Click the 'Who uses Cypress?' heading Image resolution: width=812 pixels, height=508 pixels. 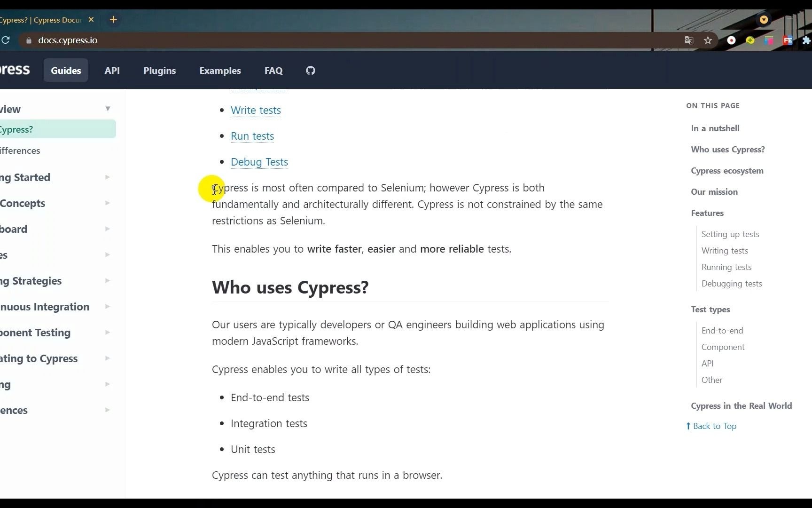coord(290,287)
